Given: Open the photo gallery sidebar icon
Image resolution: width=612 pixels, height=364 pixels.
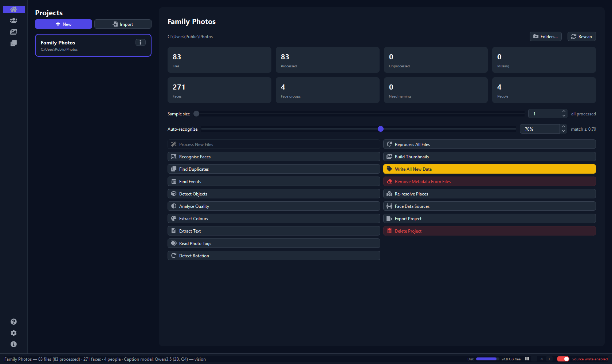Looking at the screenshot, I should [14, 32].
